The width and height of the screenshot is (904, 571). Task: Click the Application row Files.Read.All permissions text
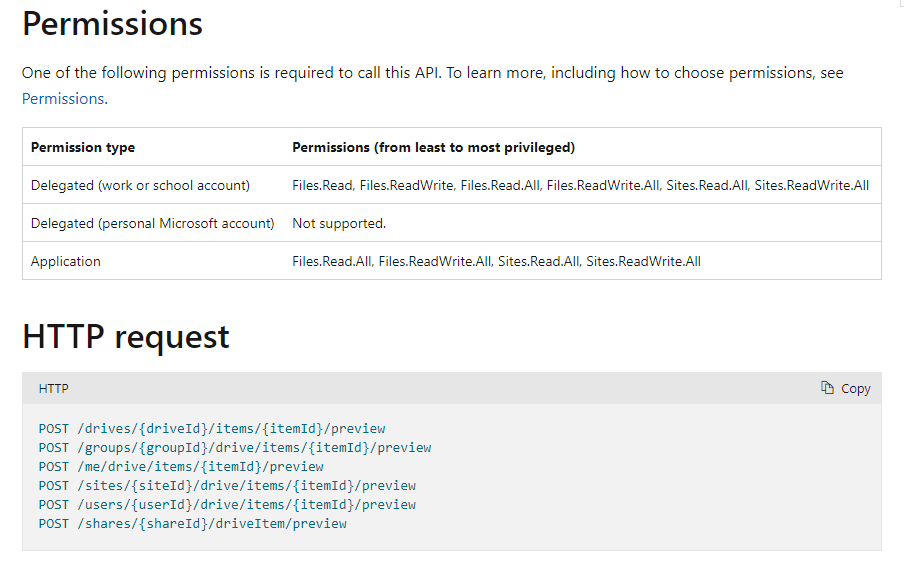496,261
